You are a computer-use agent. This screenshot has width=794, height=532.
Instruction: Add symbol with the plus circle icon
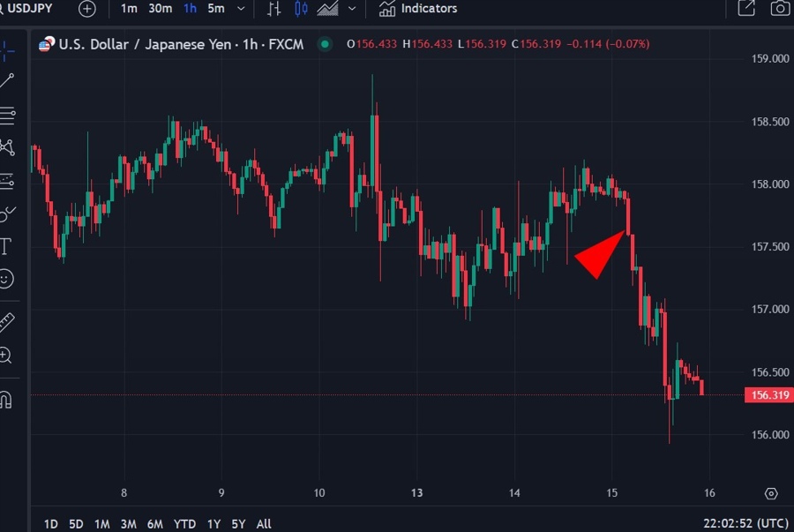click(x=87, y=9)
